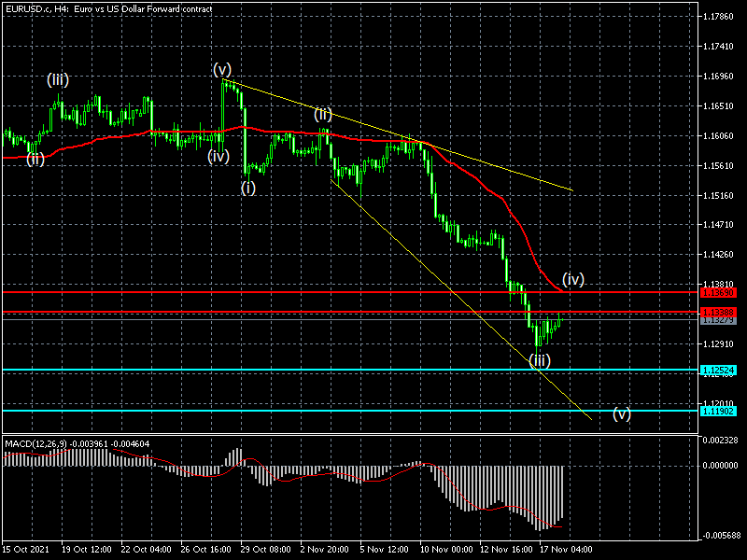Click the 26 Oct 16:00 time label
Image resolution: width=747 pixels, height=560 pixels.
tap(205, 550)
